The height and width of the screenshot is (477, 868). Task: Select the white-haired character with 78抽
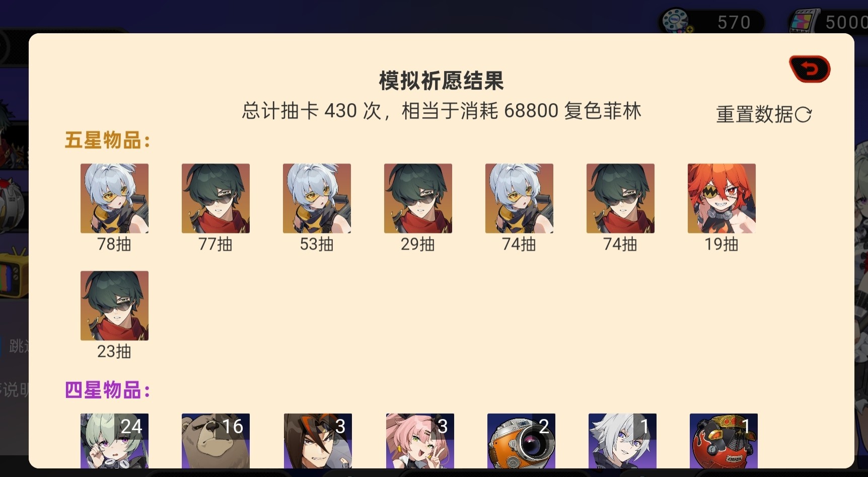coord(114,198)
